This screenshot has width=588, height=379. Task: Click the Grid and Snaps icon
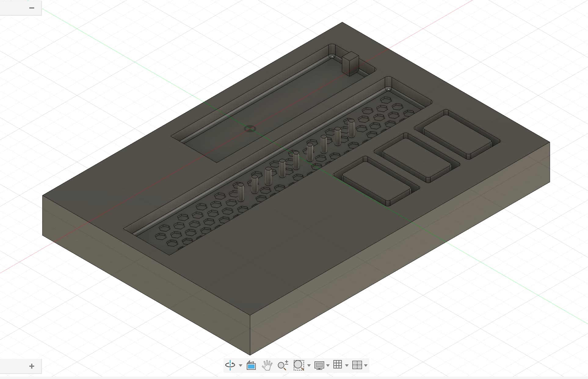(x=337, y=365)
